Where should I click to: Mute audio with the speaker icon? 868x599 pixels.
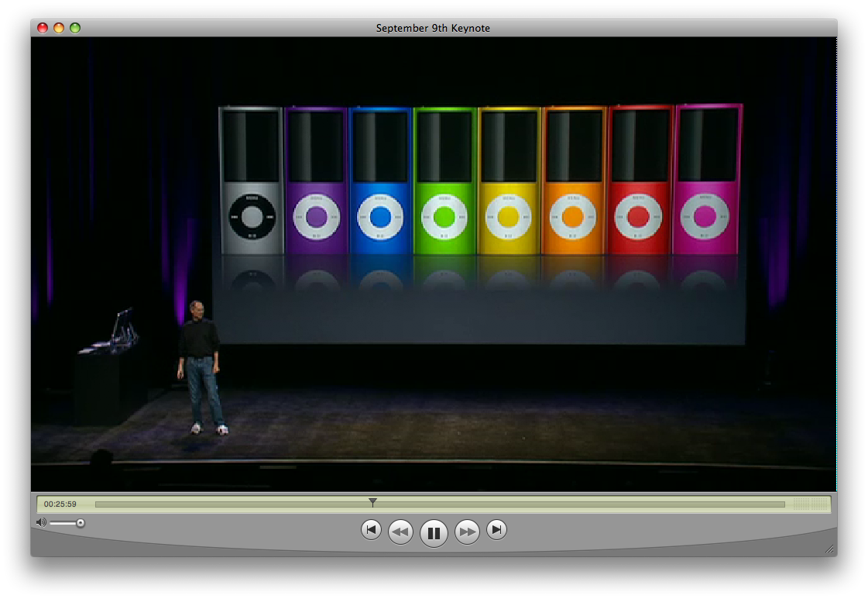pyautogui.click(x=41, y=522)
